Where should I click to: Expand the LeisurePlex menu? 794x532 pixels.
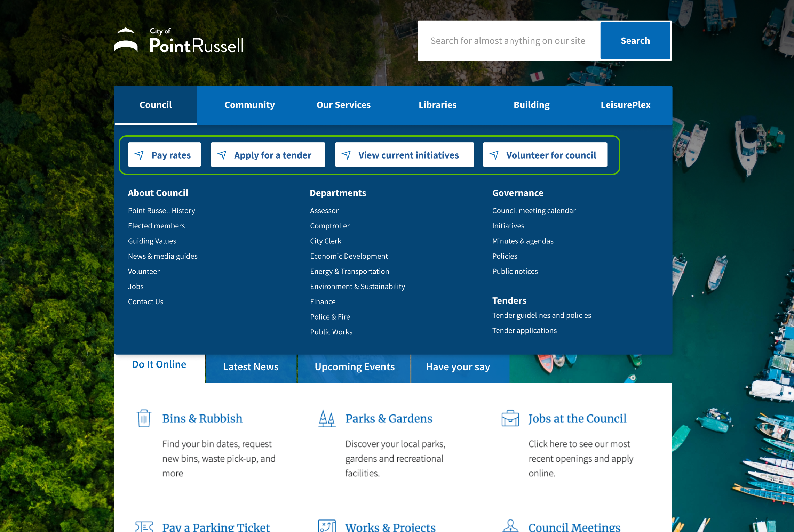(x=625, y=105)
